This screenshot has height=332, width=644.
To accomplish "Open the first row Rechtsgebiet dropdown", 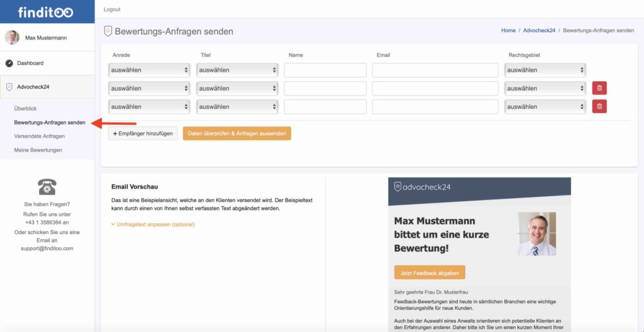I will pos(545,70).
